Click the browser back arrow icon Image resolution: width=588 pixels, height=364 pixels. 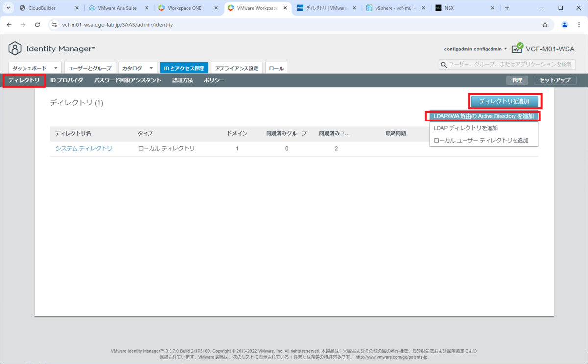9,24
